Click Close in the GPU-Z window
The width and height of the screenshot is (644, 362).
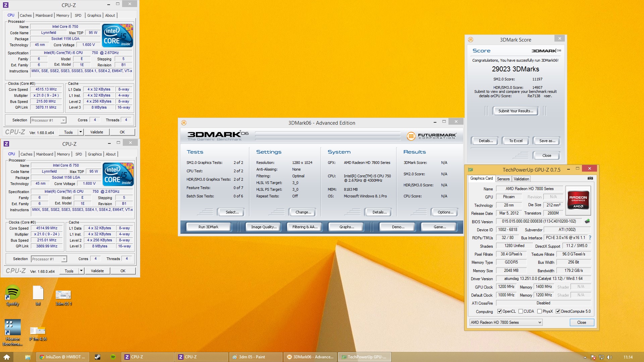(x=582, y=322)
